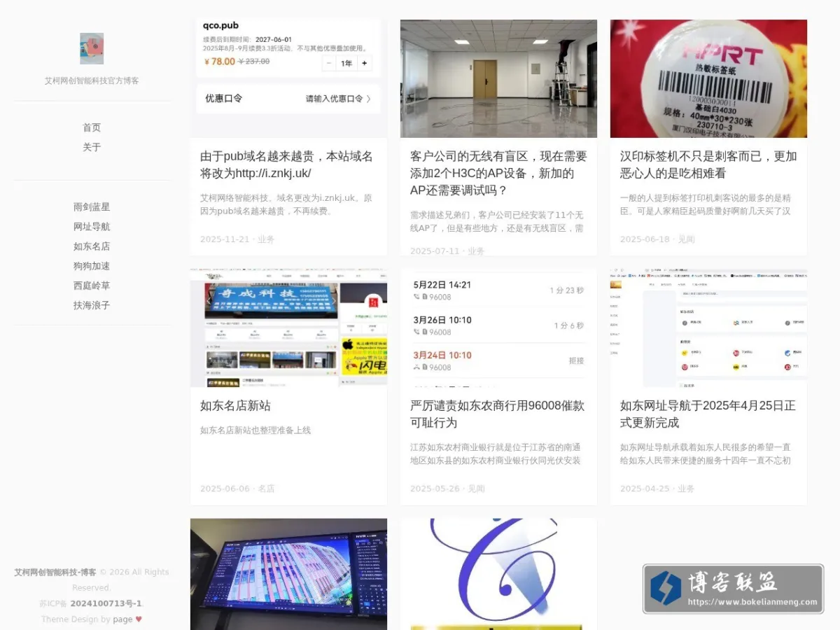This screenshot has height=630, width=840.
Task: Click the 2025-06-06 post date
Action: click(225, 489)
